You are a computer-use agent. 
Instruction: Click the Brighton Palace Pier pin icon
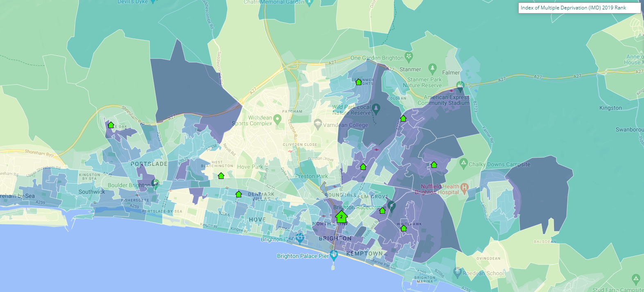tap(334, 256)
